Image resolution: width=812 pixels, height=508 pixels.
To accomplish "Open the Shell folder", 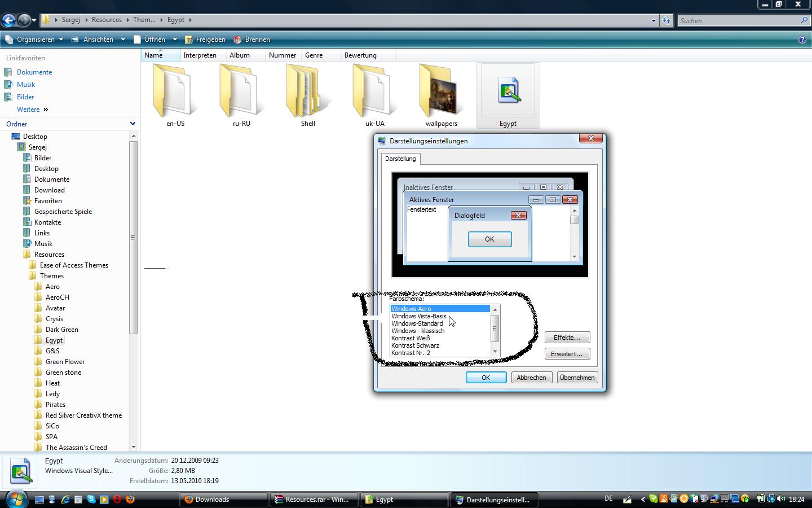I will [308, 95].
